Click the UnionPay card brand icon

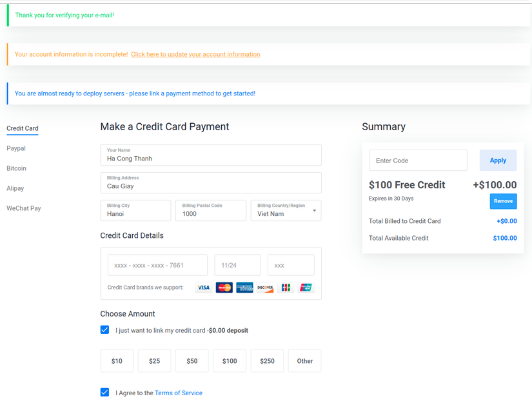coord(306,288)
